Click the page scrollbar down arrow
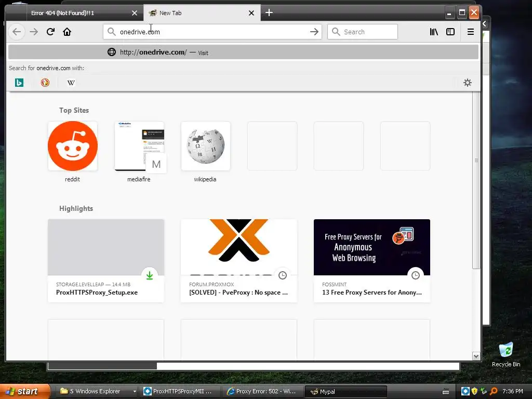This screenshot has width=532, height=399. click(476, 356)
